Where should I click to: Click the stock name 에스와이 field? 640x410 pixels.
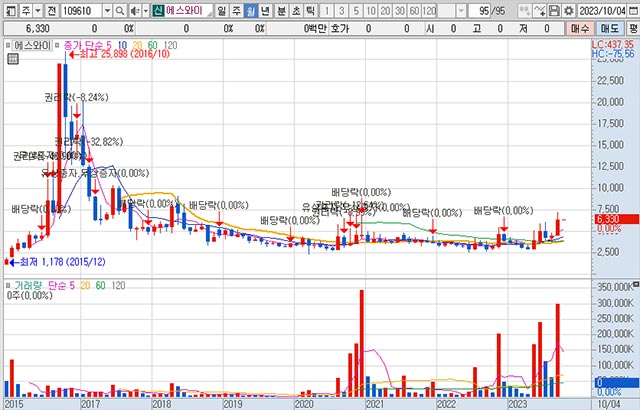(x=188, y=11)
